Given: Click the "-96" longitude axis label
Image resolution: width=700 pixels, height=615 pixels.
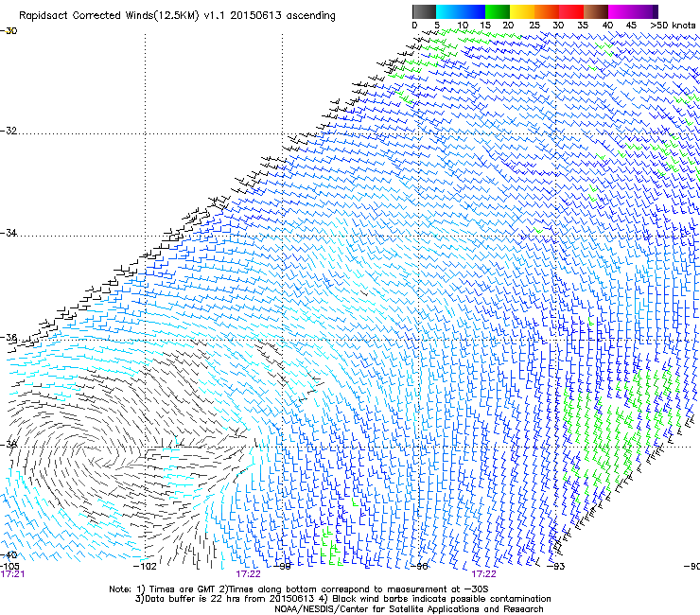Looking at the screenshot, I should (419, 566).
